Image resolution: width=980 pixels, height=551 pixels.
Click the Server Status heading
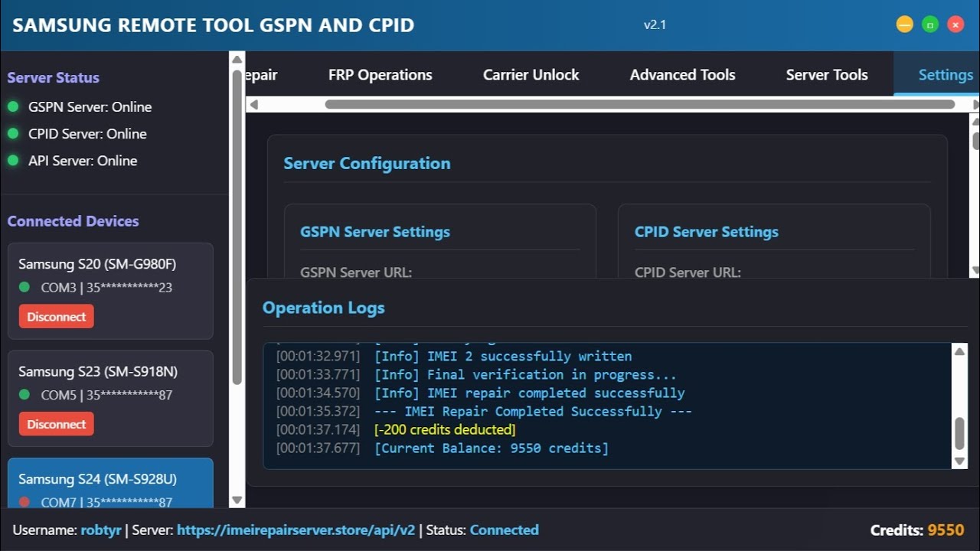tap(54, 77)
